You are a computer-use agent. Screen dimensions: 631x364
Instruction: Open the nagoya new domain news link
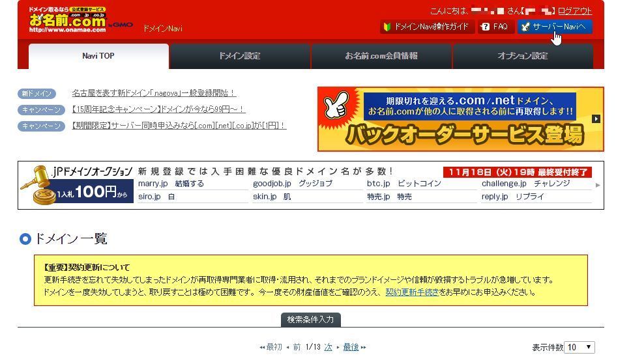point(154,93)
